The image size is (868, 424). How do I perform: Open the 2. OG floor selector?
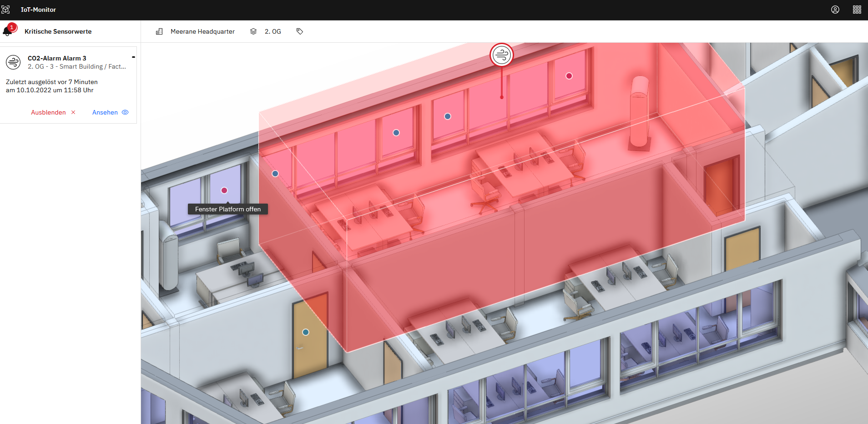pos(273,31)
